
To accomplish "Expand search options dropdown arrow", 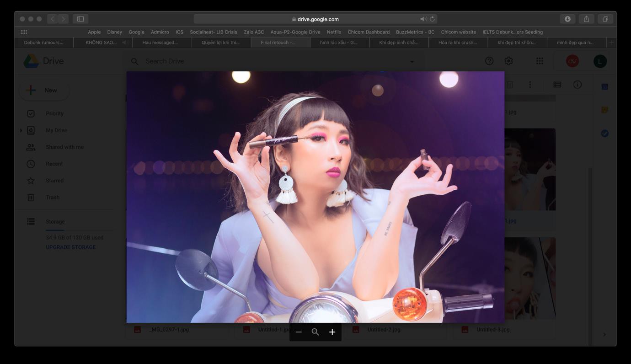I will click(412, 61).
